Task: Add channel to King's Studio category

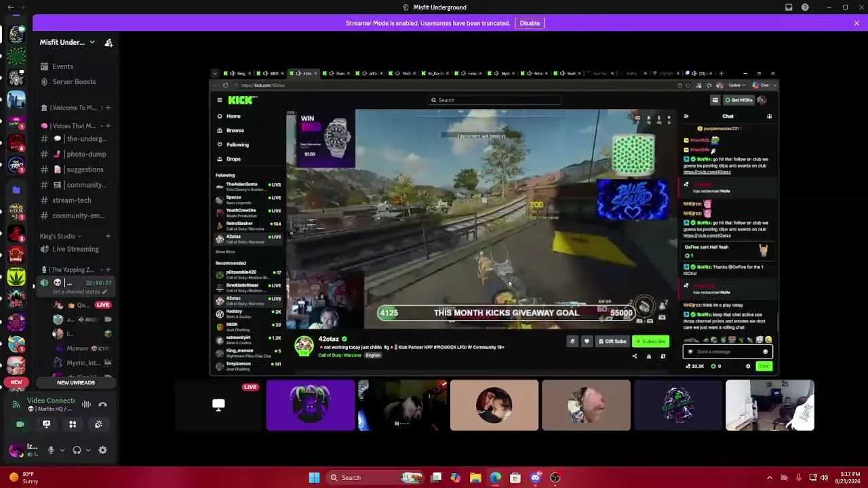Action: (x=108, y=237)
